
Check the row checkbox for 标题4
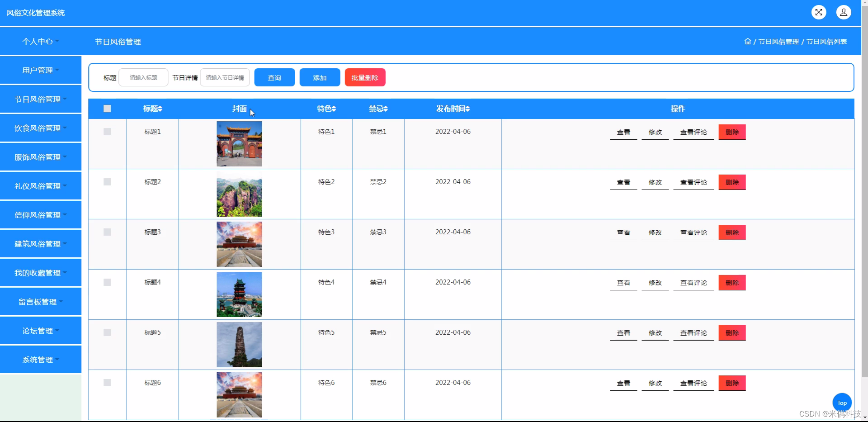107,282
